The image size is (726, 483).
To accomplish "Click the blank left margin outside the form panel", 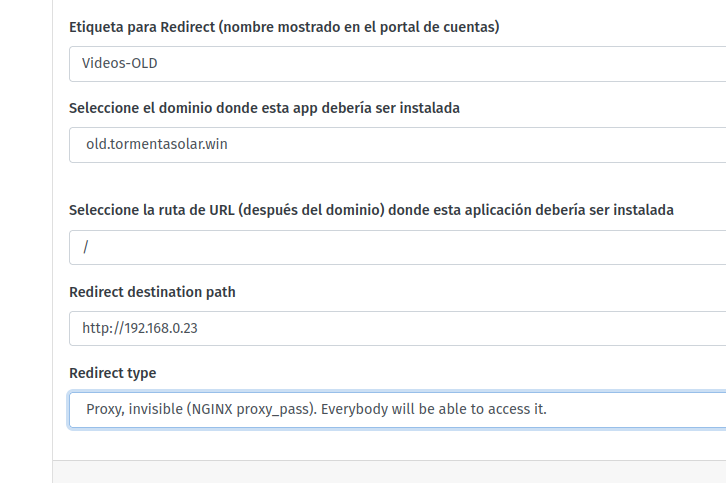I will [26, 241].
